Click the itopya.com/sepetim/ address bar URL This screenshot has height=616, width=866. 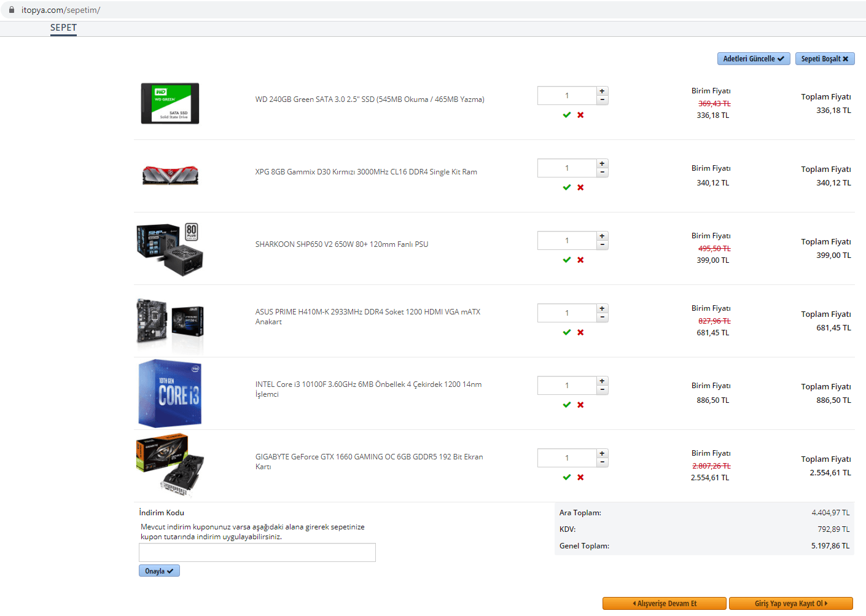(x=61, y=10)
